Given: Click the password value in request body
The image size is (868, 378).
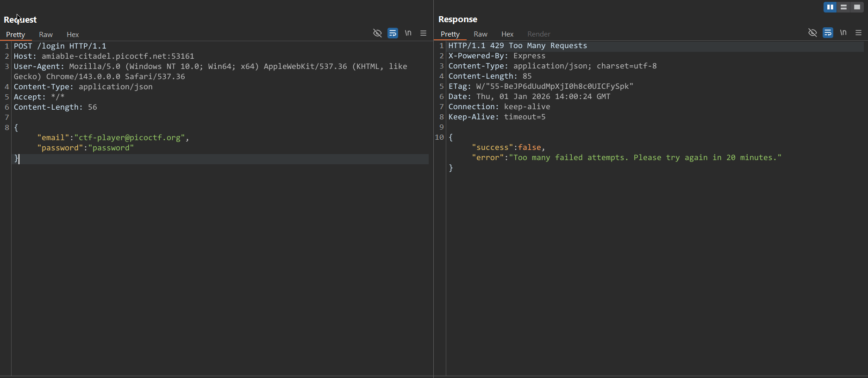Looking at the screenshot, I should point(111,148).
